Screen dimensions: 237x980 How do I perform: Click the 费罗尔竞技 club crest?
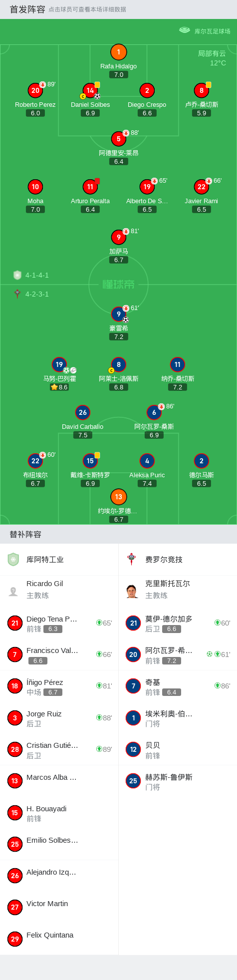click(131, 559)
